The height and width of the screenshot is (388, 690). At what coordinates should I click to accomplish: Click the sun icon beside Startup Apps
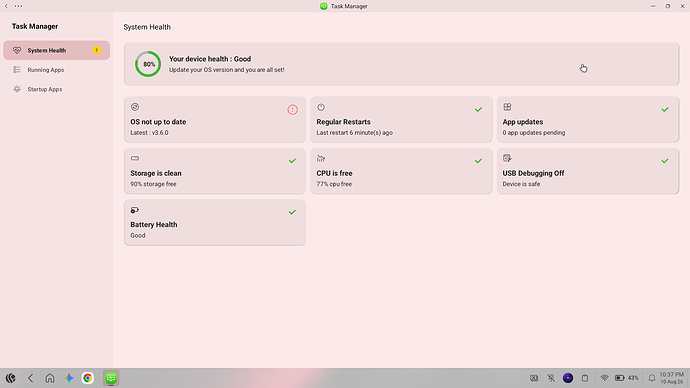coord(17,89)
